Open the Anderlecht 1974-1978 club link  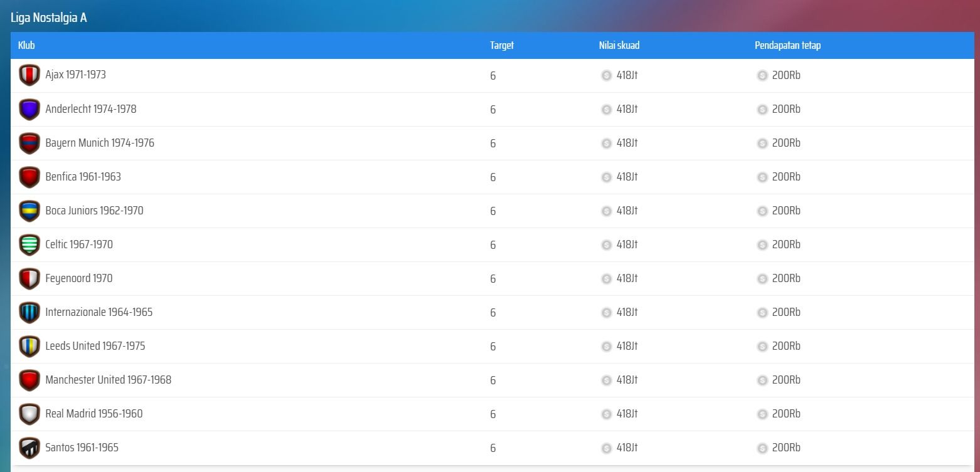point(91,108)
